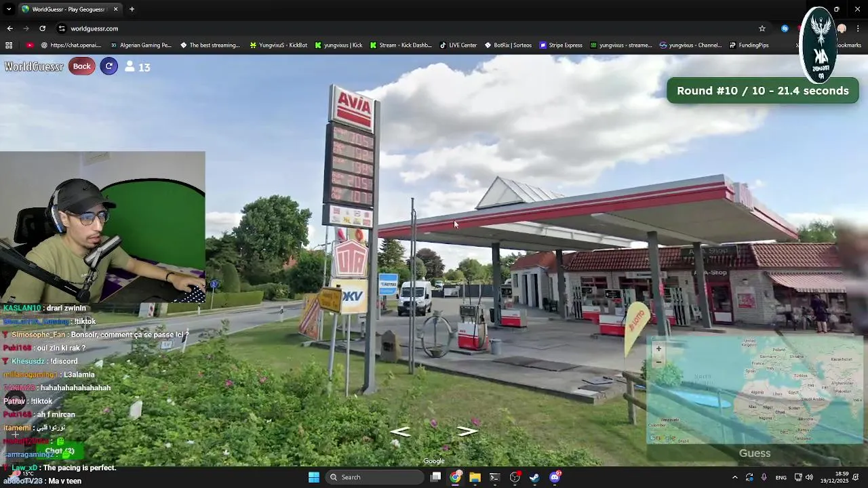Click the Google watermark link
This screenshot has width=868, height=488.
click(x=434, y=462)
